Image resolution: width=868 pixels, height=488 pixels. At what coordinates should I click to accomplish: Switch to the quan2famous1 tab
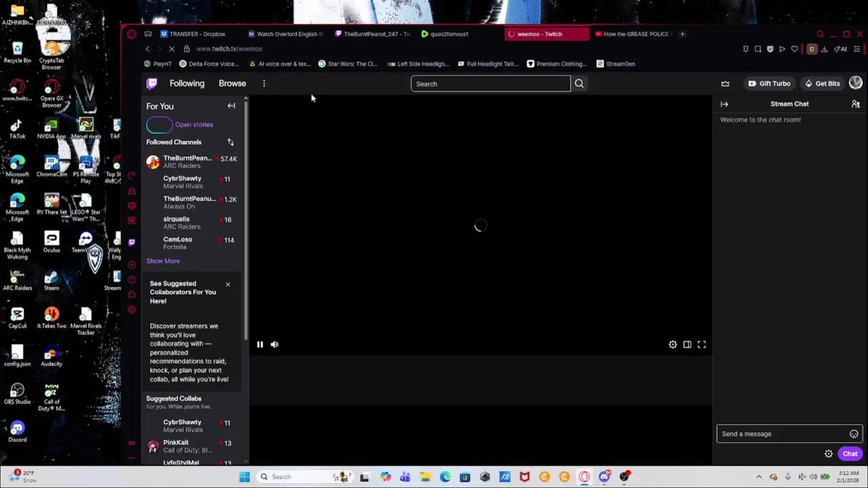[x=459, y=34]
